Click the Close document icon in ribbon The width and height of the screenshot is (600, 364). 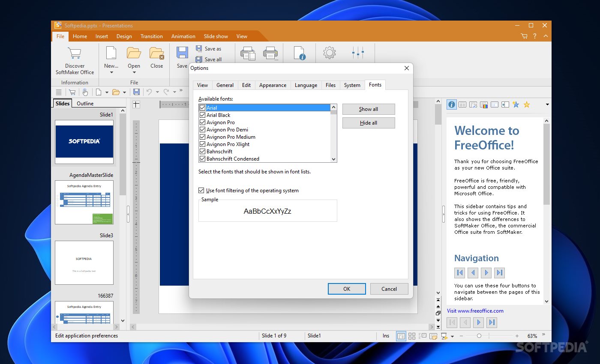pyautogui.click(x=156, y=53)
